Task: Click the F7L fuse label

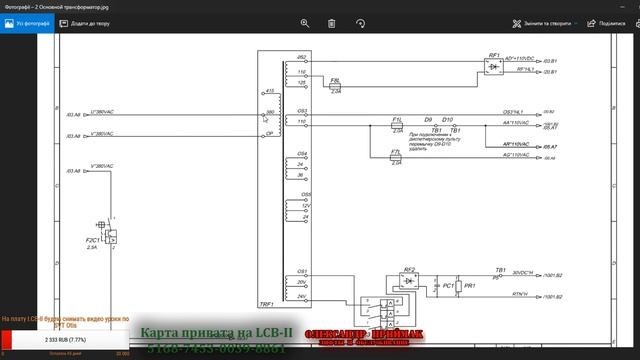Action: tap(395, 152)
